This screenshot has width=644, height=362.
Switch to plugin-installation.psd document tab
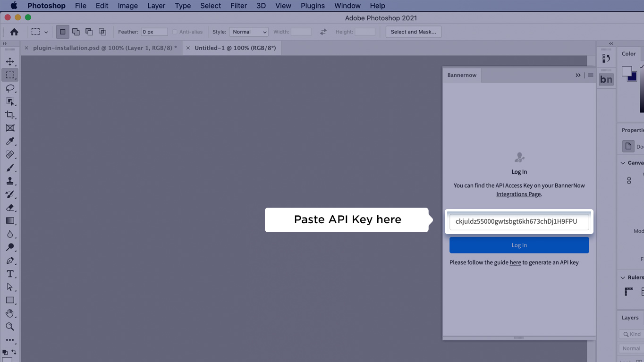click(x=105, y=48)
